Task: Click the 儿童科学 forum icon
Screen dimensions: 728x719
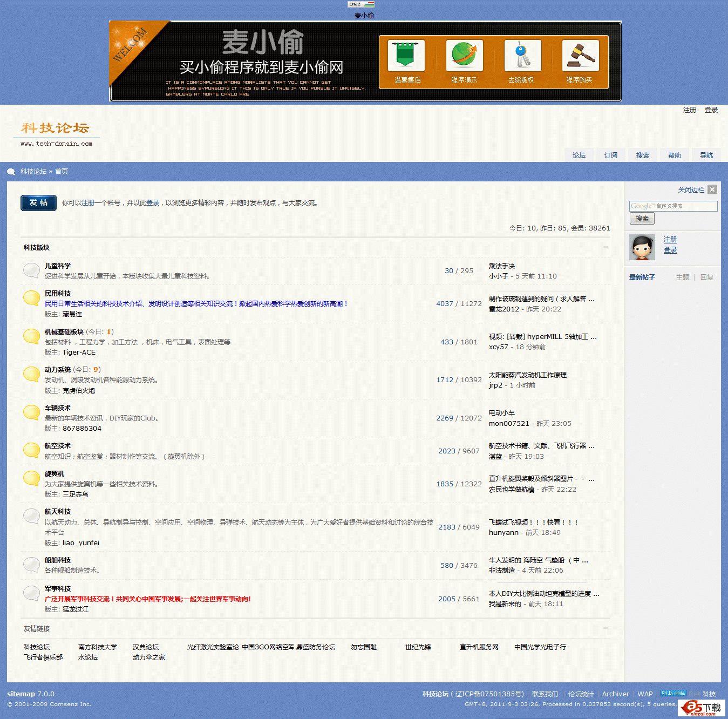Action: pyautogui.click(x=31, y=270)
